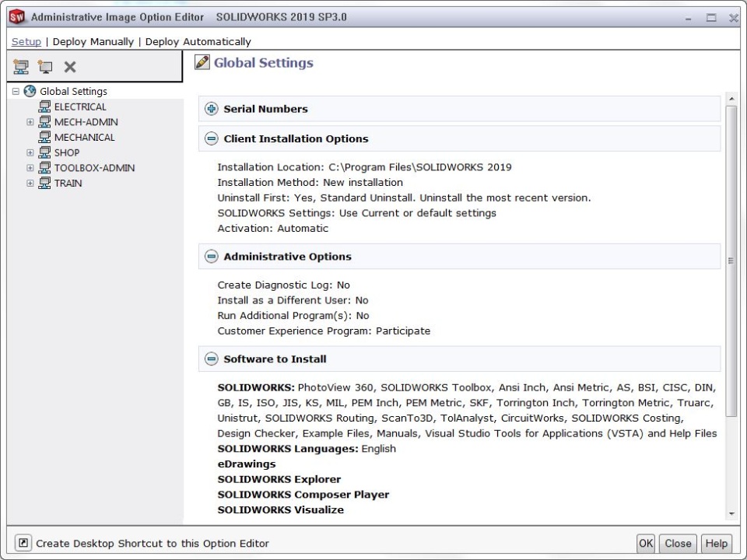The height and width of the screenshot is (560, 747).
Task: Collapse the Administrative Options section
Action: pyautogui.click(x=211, y=256)
